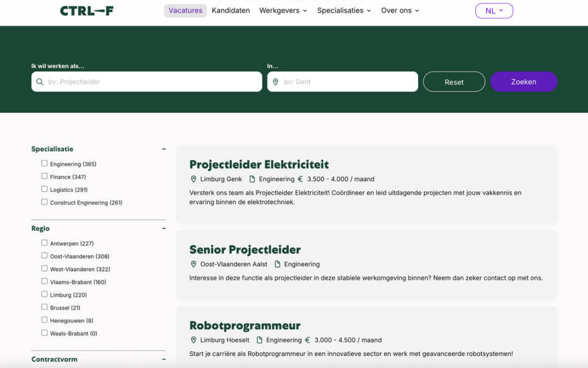Tick the West-Vlaanderen (322) region filter
Screen dimensions: 588x368
point(44,268)
